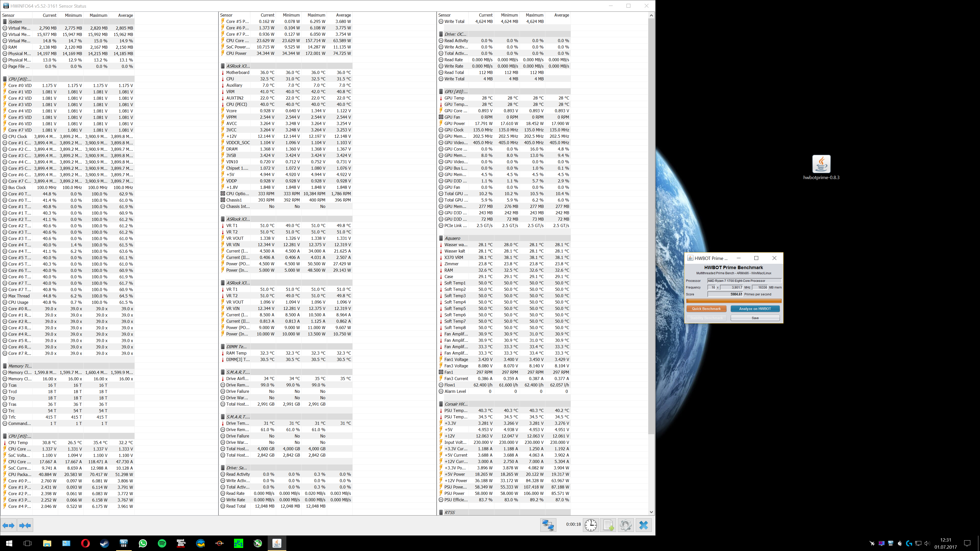Click the scroll-down arrow of the sensor list

coord(651,512)
